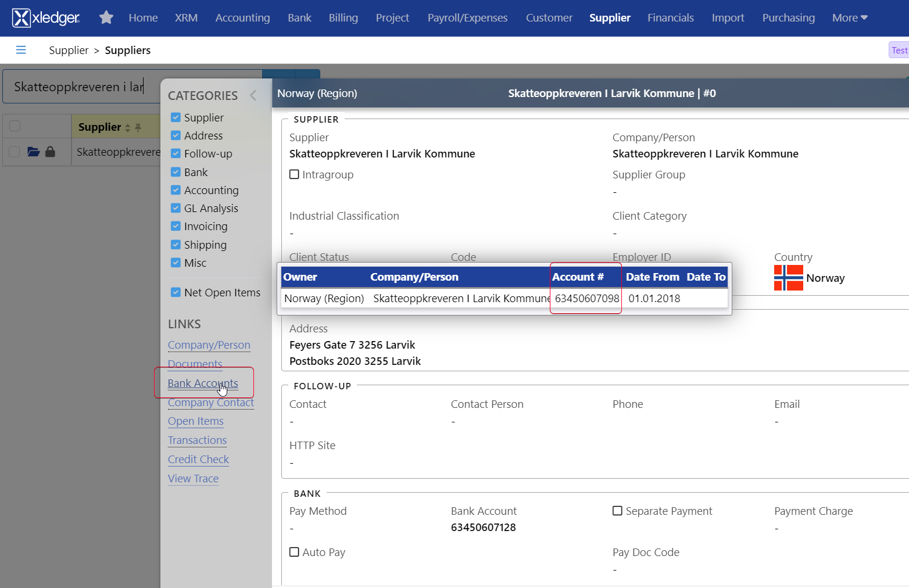Click the Norway flag icon
Image resolution: width=909 pixels, height=588 pixels.
(789, 278)
